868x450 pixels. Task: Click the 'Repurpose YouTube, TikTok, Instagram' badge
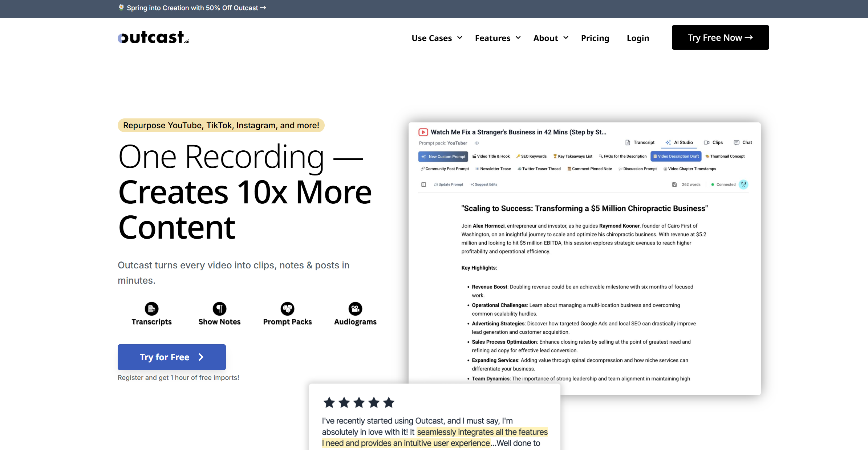tap(221, 125)
